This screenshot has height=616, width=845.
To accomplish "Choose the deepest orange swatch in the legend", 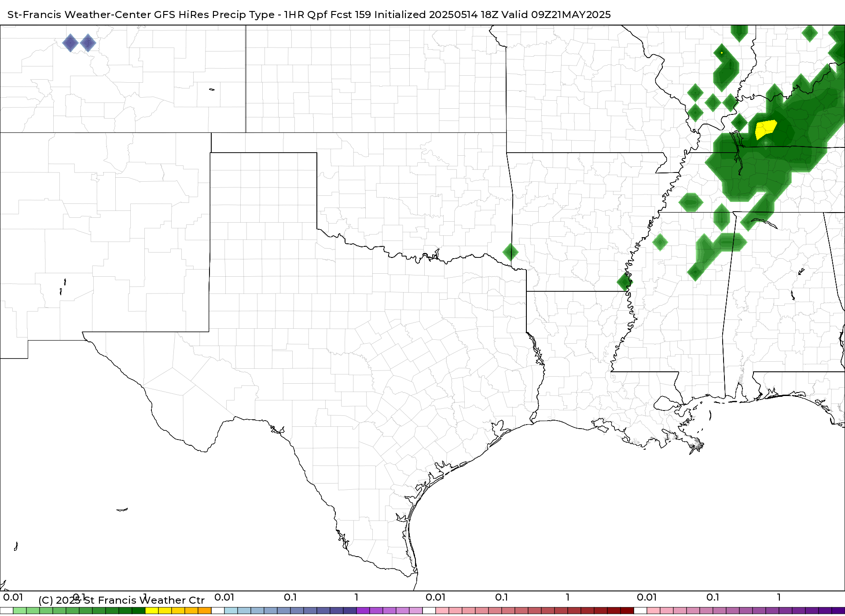I will click(x=205, y=611).
